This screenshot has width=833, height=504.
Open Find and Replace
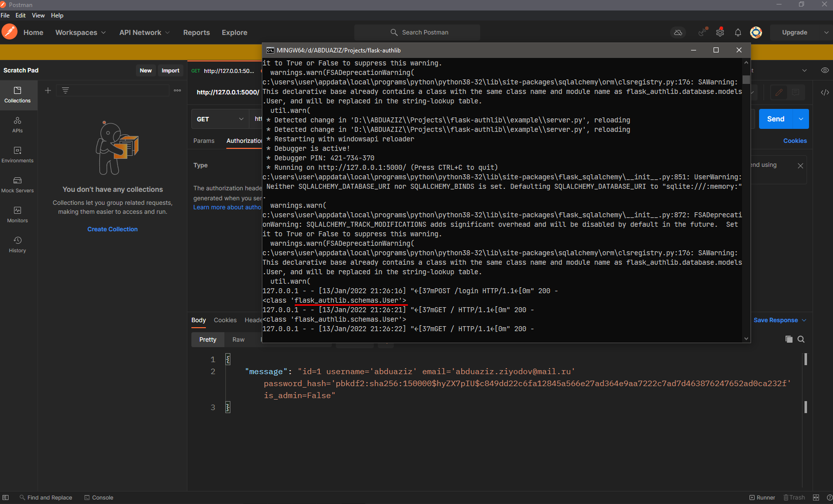[46, 498]
